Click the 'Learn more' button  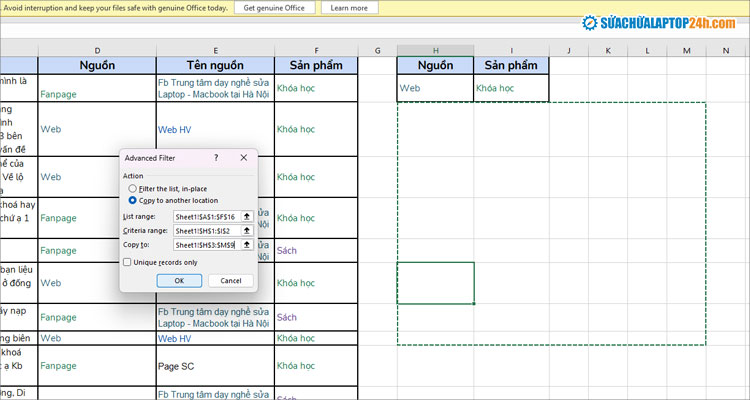(x=349, y=8)
